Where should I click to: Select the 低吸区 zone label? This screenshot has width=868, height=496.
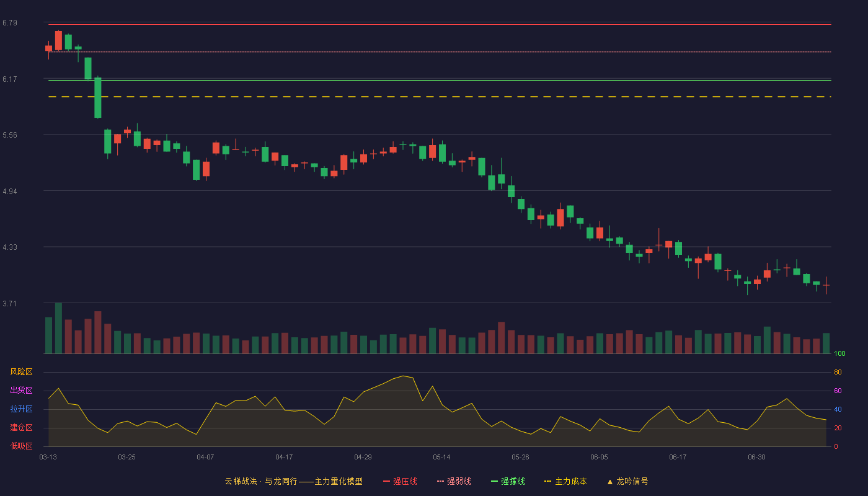point(21,446)
